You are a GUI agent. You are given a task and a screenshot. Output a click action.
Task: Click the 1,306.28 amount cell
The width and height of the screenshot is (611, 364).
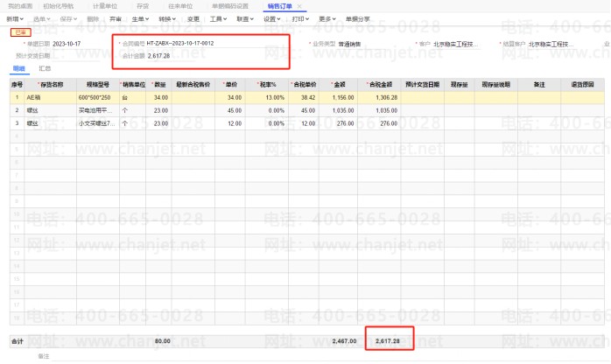click(379, 97)
